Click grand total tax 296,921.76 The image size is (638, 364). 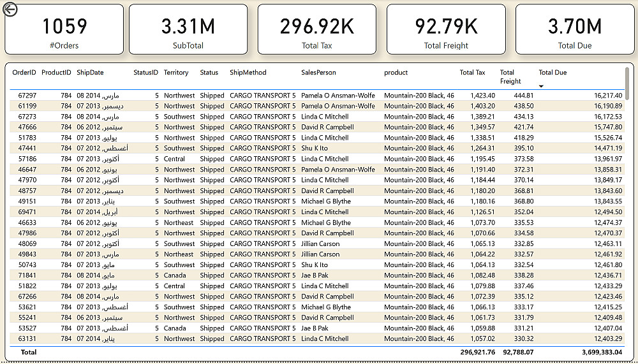(x=478, y=352)
